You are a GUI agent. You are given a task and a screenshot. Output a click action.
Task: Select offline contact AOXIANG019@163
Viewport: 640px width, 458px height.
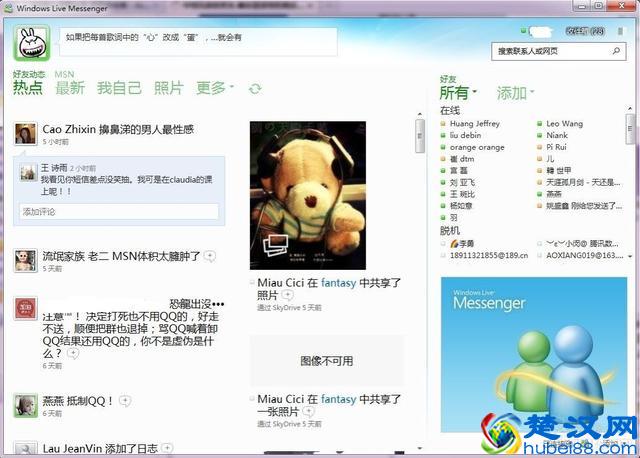(584, 255)
